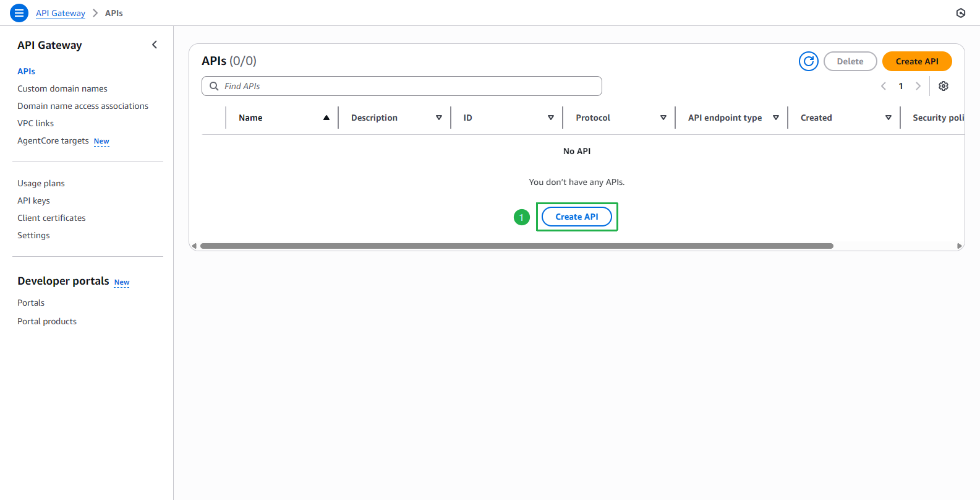The width and height of the screenshot is (980, 500).
Task: Click the API Gateway sidebar title
Action: tap(49, 45)
